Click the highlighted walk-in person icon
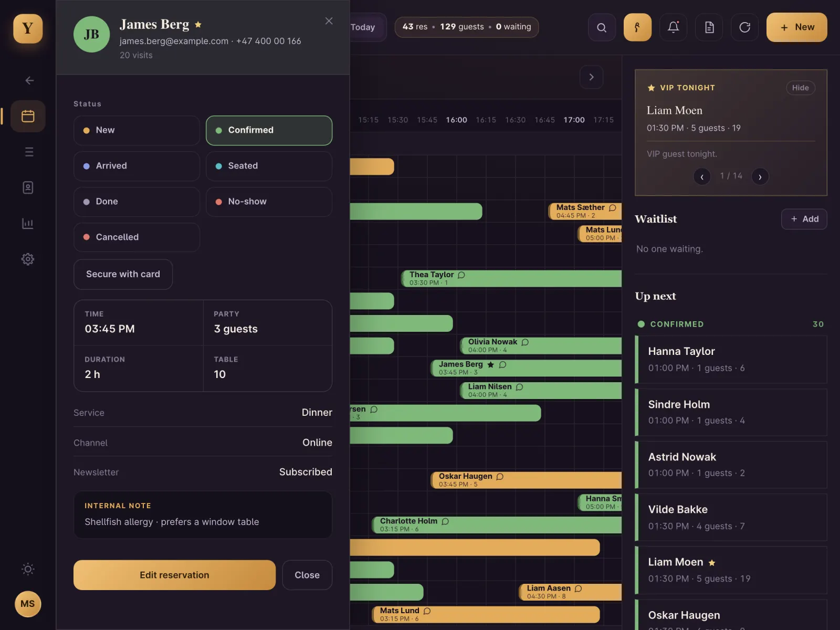 coord(637,27)
